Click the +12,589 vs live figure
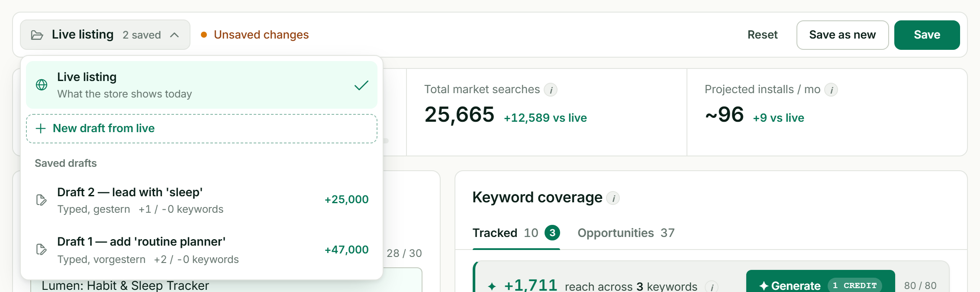 (x=545, y=118)
